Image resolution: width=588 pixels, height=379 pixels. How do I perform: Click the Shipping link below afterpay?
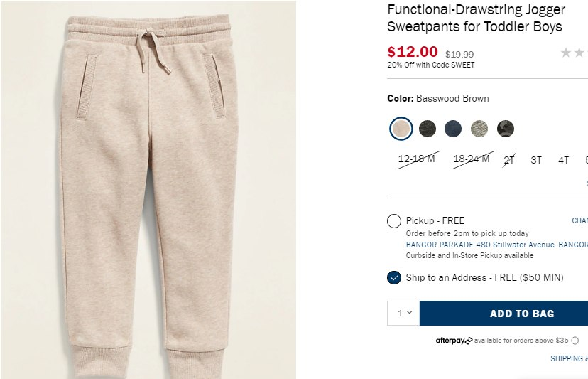(570, 358)
